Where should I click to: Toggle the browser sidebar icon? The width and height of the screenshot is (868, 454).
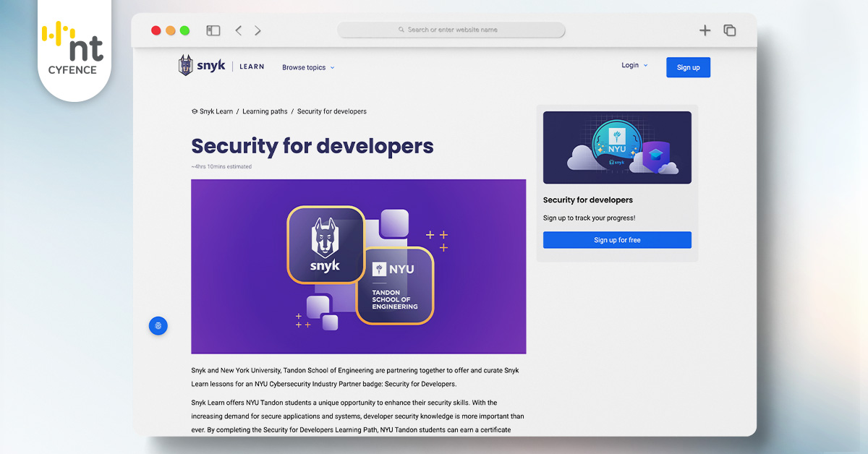[213, 30]
